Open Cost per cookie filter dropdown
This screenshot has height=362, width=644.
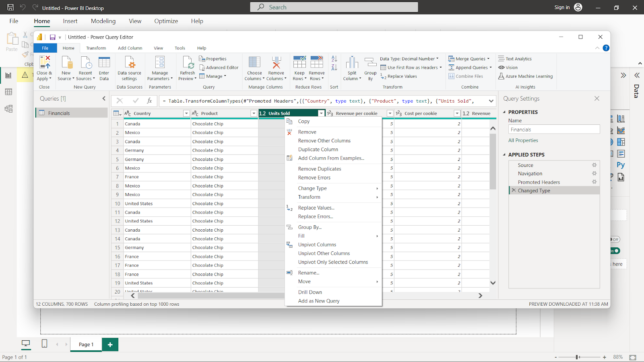click(457, 113)
